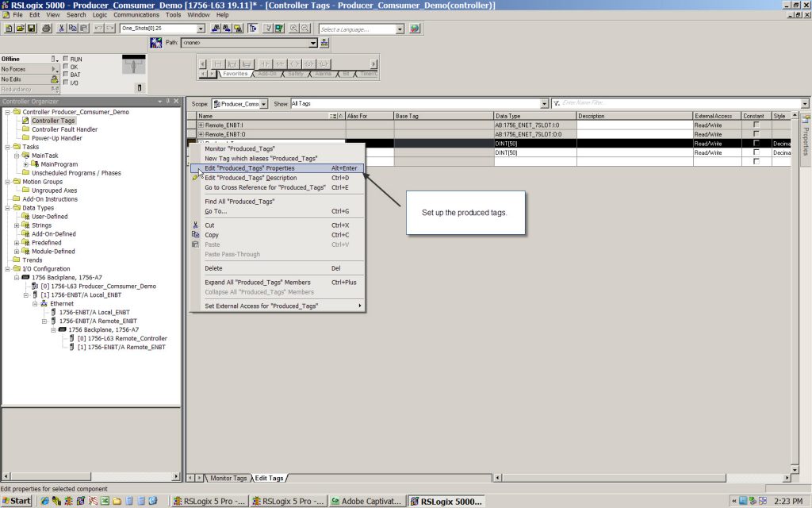Click the Enter Name Filter field

point(680,104)
